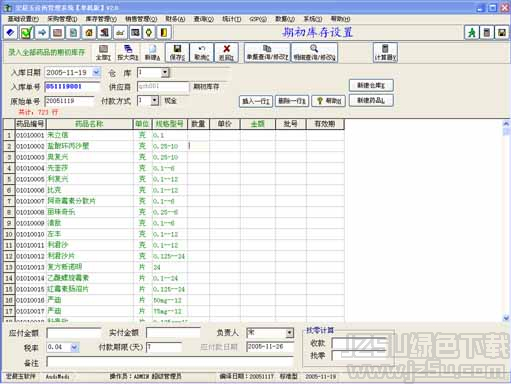The height and width of the screenshot is (384, 511).
Task: Open the GSP menu
Action: [258, 19]
